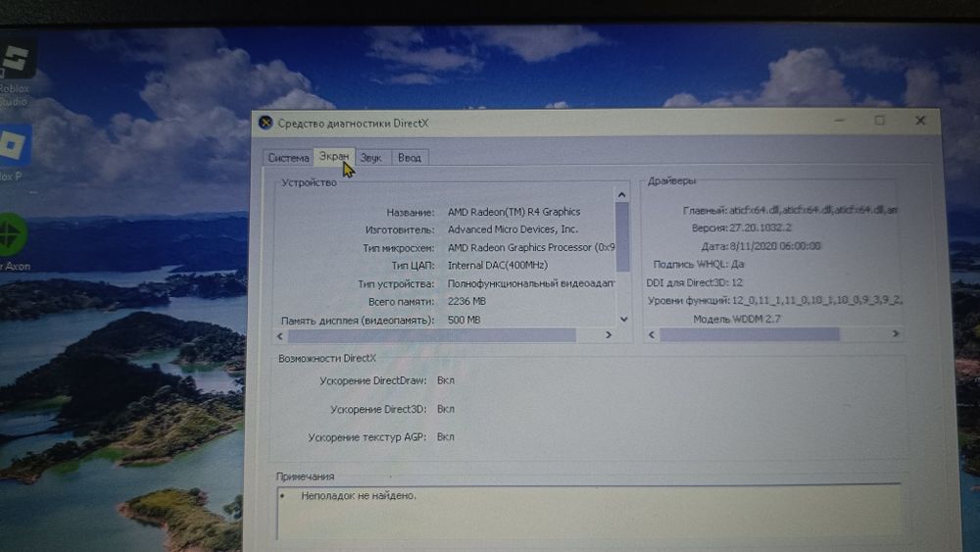Click left arrow of Устройство horizontal scrollbar
This screenshot has width=980, height=552.
(x=280, y=335)
